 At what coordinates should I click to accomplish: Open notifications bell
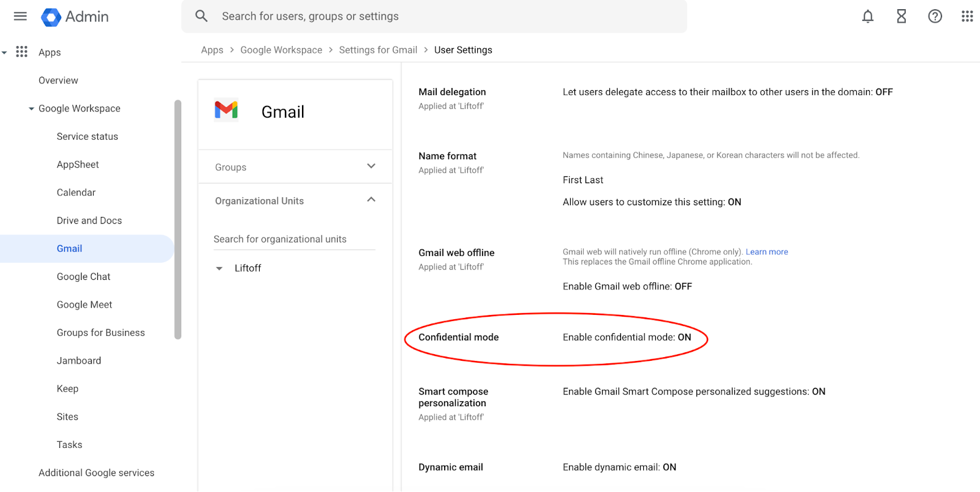(868, 17)
